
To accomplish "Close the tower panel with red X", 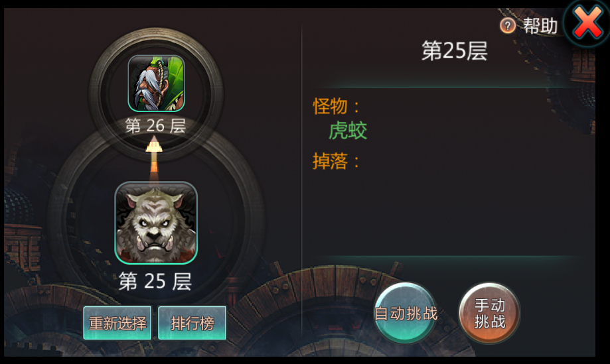I will coord(587,23).
